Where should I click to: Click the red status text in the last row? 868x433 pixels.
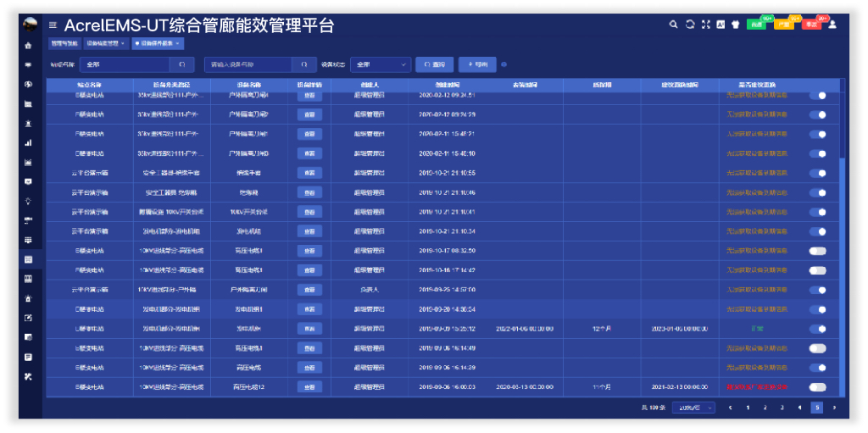click(x=757, y=387)
